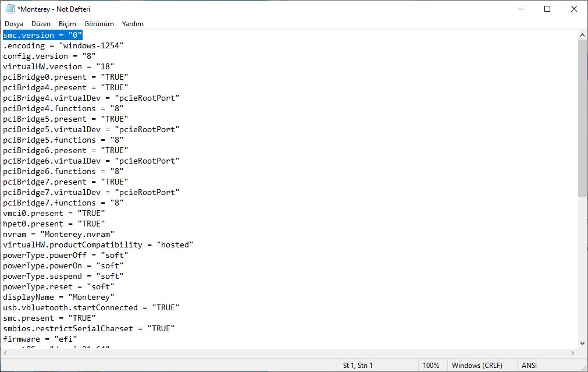Click the line usb.vbluetooth.startConnected = "TRUE"
The image size is (588, 372).
tap(91, 308)
